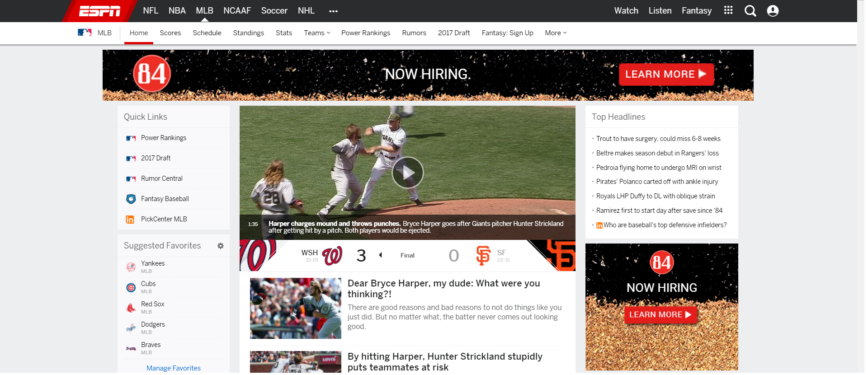Click MLB icon beside Rumor Central
Viewport: 868px width, 375px height.
(x=131, y=179)
